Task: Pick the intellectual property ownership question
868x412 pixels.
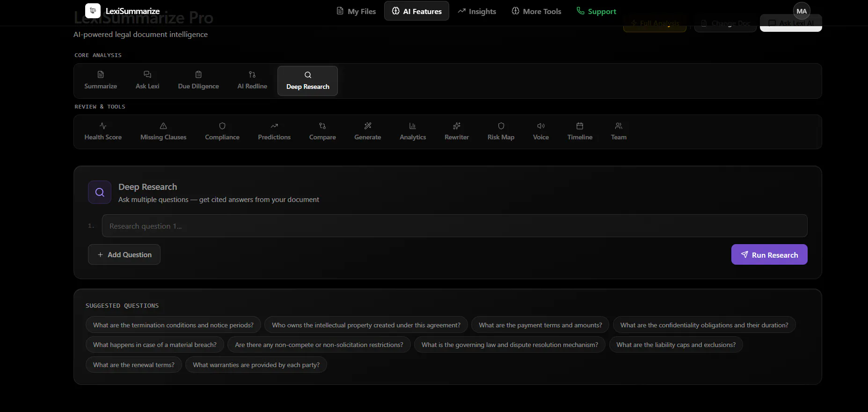Action: [x=366, y=325]
